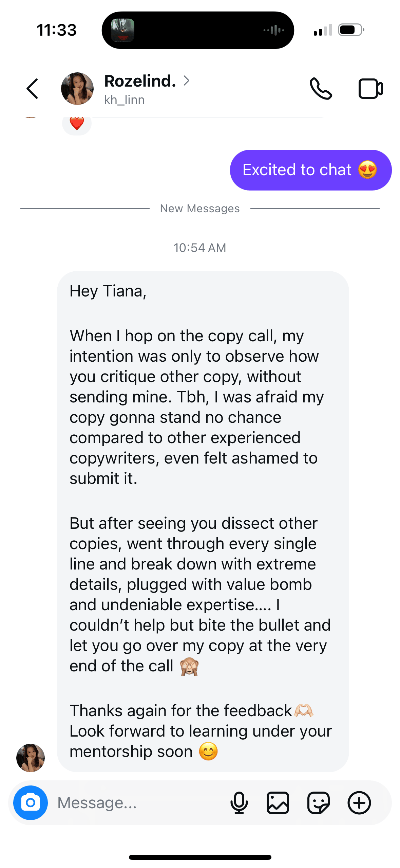Tap the 10:54 AM timestamp
Screen dimensions: 400x868
200,248
